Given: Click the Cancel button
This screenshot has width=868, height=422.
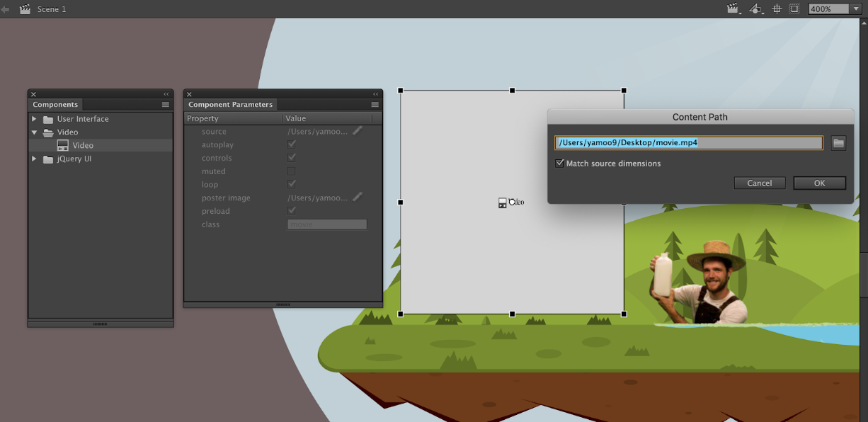Looking at the screenshot, I should pos(760,183).
